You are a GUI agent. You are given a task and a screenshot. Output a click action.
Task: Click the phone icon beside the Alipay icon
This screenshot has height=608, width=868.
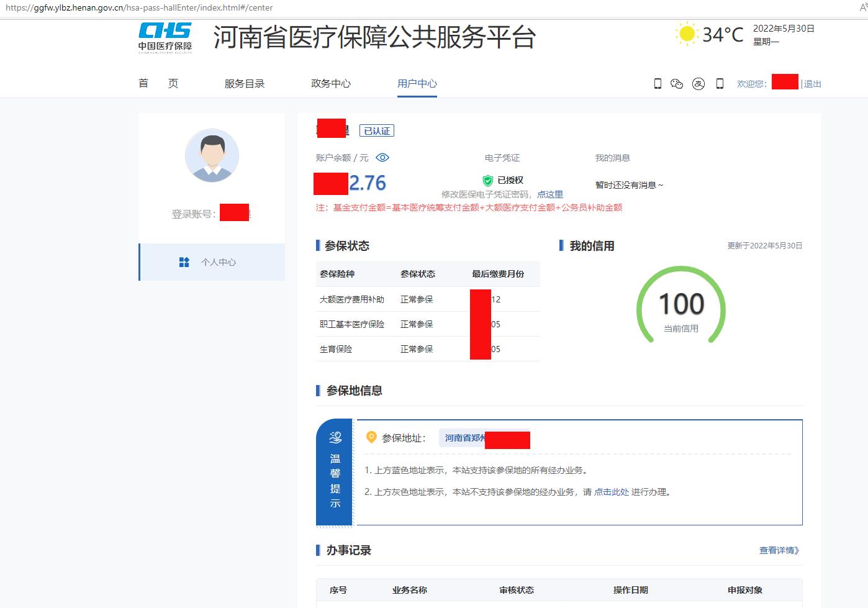tap(720, 83)
